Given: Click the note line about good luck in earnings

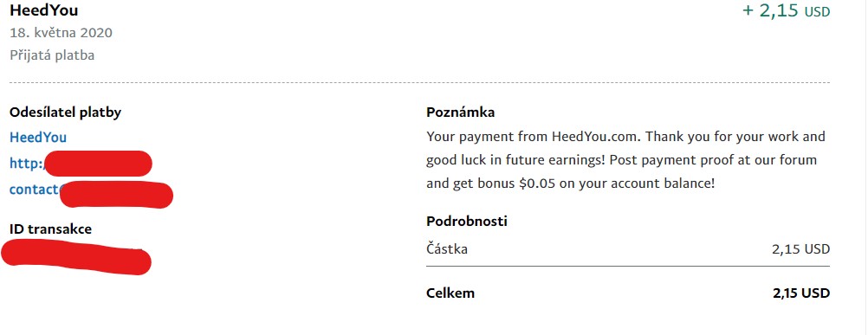Looking at the screenshot, I should pos(622,160).
